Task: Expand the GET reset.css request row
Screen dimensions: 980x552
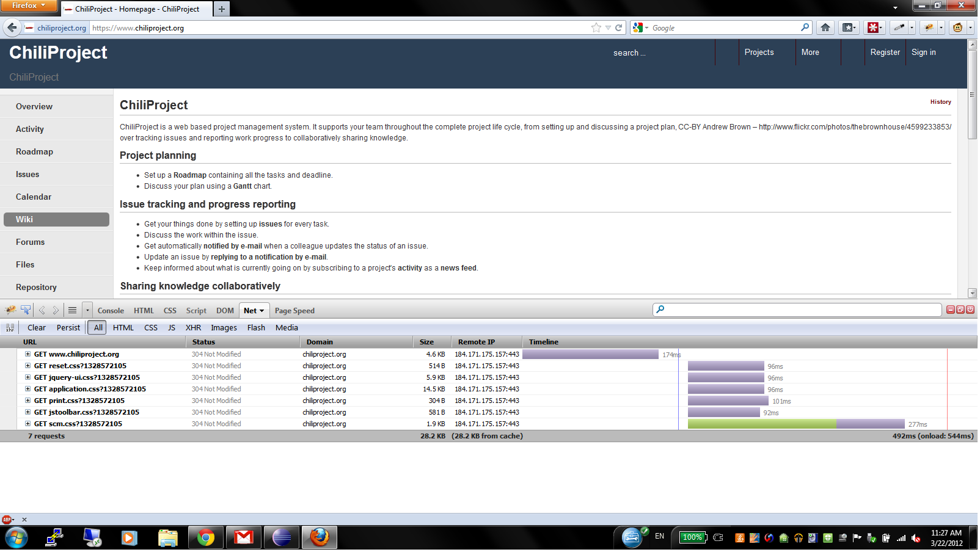Action: coord(27,366)
